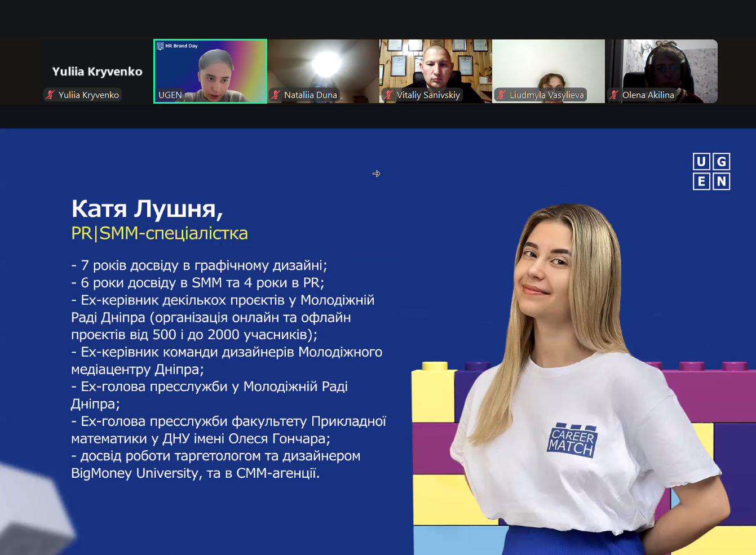Click the large Yuliia Kryvenko name in her tile
The height and width of the screenshot is (555, 756).
tap(97, 72)
